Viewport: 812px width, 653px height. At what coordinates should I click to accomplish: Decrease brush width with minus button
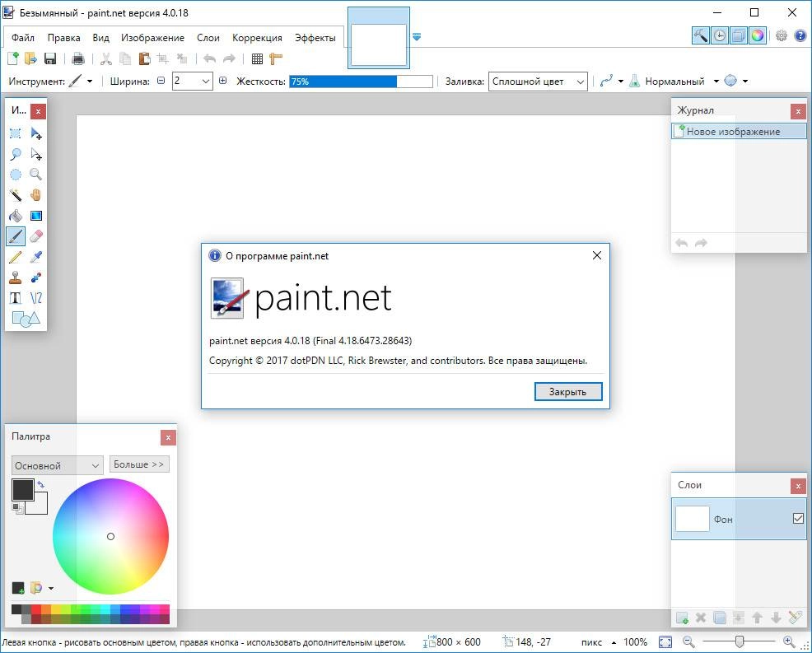(161, 81)
